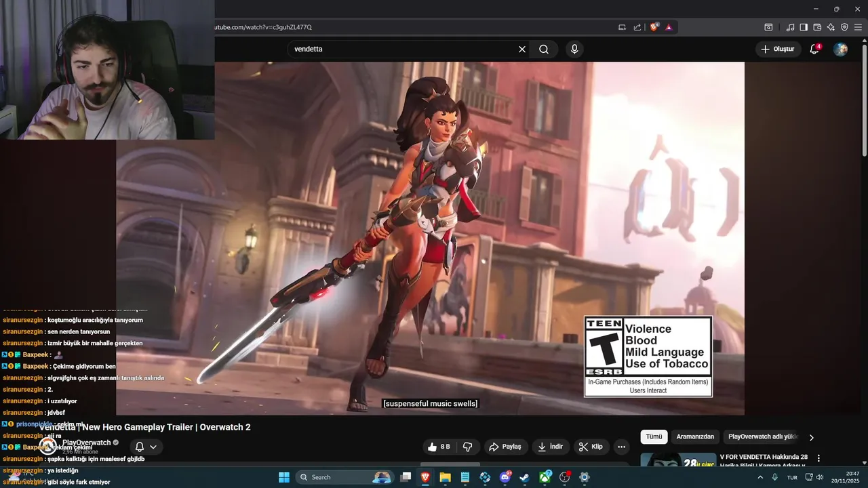This screenshot has height=488, width=868.
Task: Click the Paylaş share button
Action: 505,447
